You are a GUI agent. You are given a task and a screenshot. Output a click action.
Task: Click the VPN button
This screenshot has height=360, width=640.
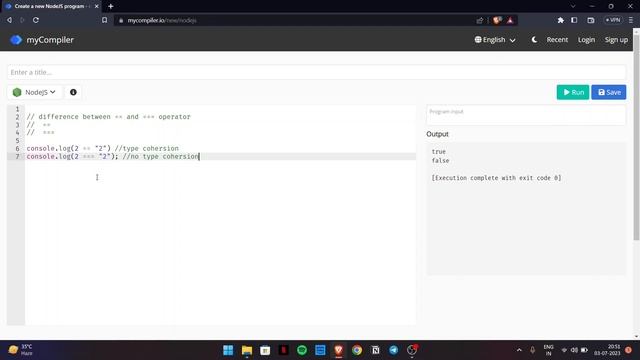coord(613,20)
